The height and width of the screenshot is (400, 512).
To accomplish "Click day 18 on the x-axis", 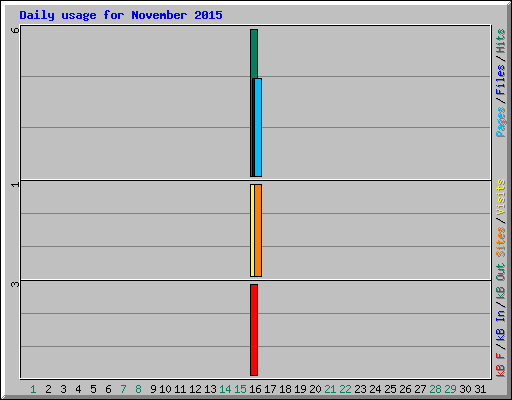I will [285, 389].
